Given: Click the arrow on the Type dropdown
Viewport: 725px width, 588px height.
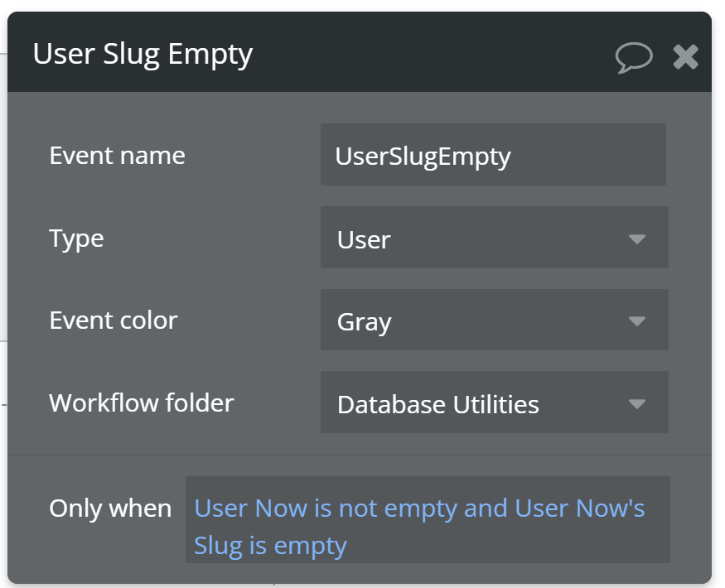Looking at the screenshot, I should point(636,239).
